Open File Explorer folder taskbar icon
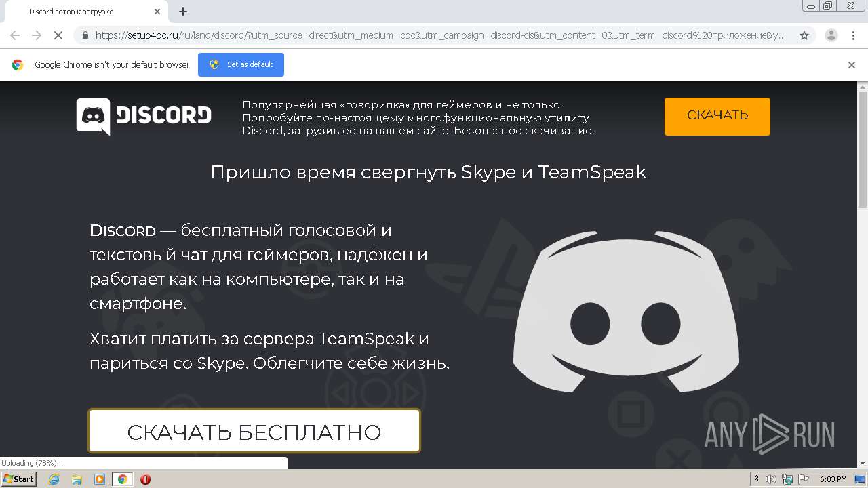The width and height of the screenshot is (868, 488). coord(77,479)
